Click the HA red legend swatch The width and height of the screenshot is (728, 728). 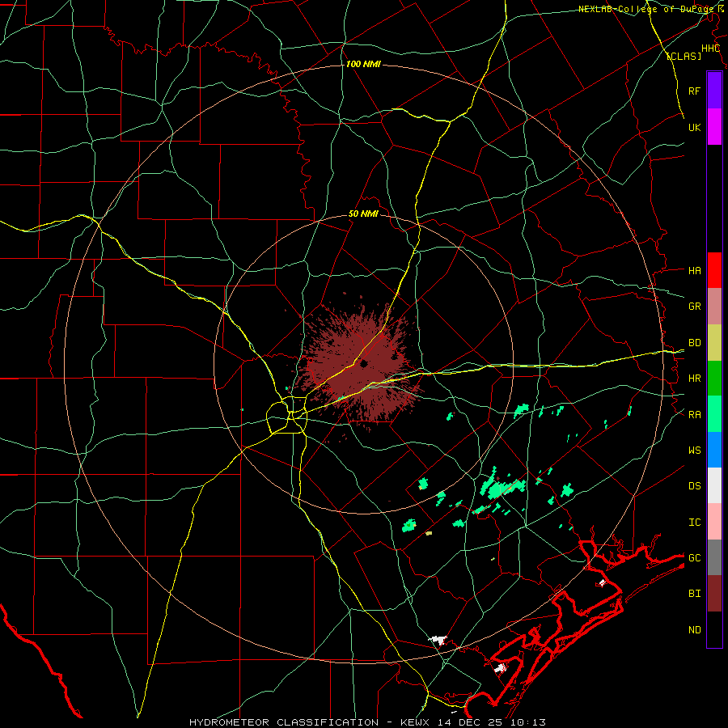pos(714,270)
